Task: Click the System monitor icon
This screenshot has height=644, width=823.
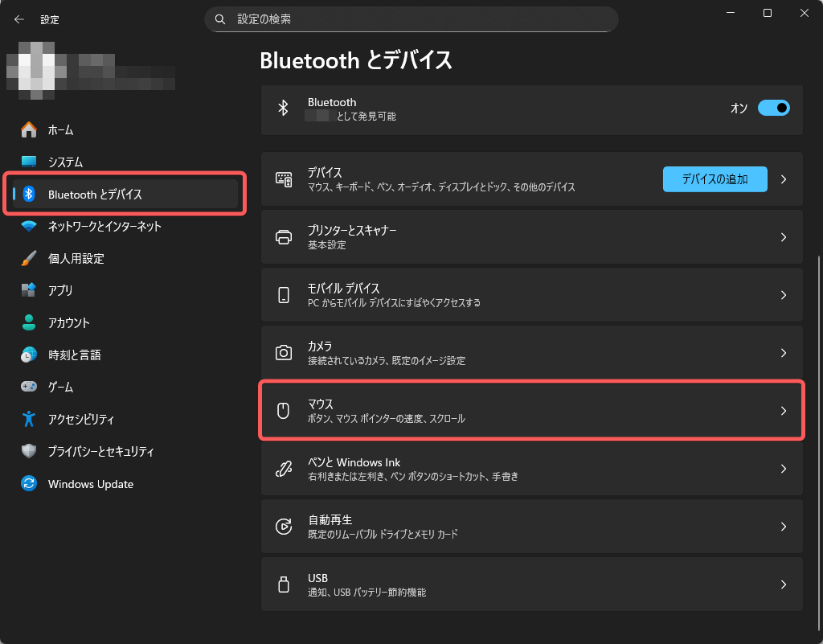Action: point(29,162)
